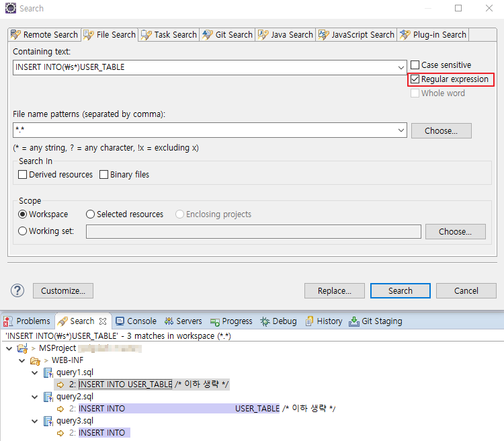Collapse the WEB-INF folder node
This screenshot has height=441, width=504.
[22, 360]
